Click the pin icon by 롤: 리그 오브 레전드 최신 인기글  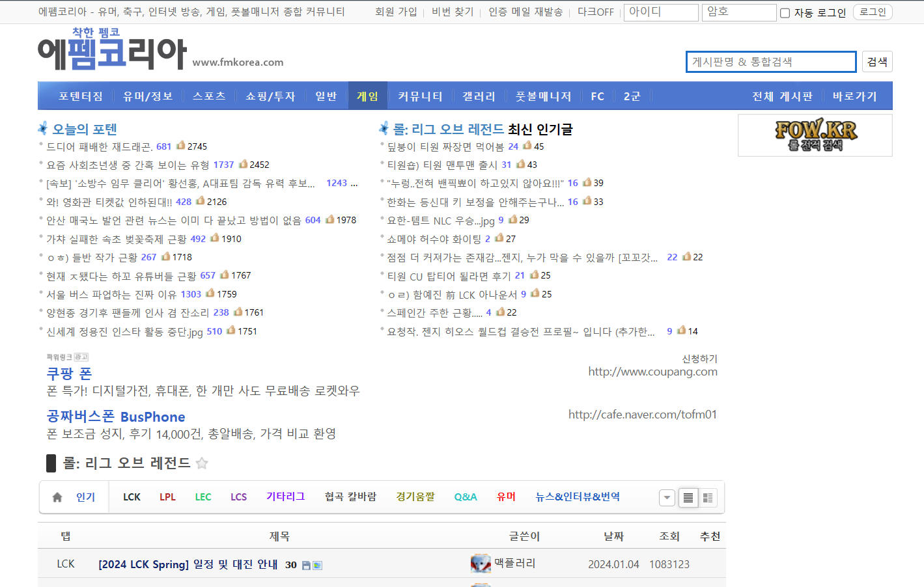(x=384, y=128)
